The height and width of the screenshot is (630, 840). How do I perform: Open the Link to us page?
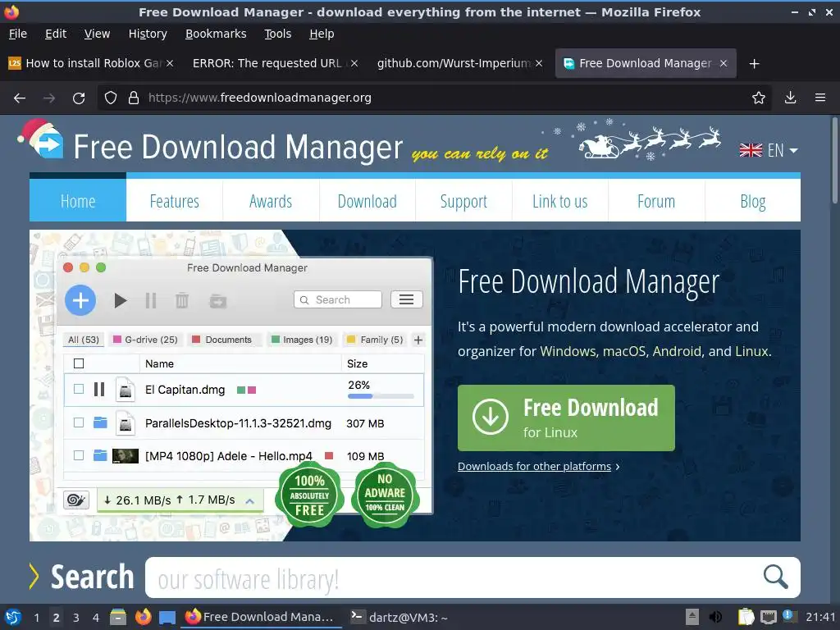point(559,201)
